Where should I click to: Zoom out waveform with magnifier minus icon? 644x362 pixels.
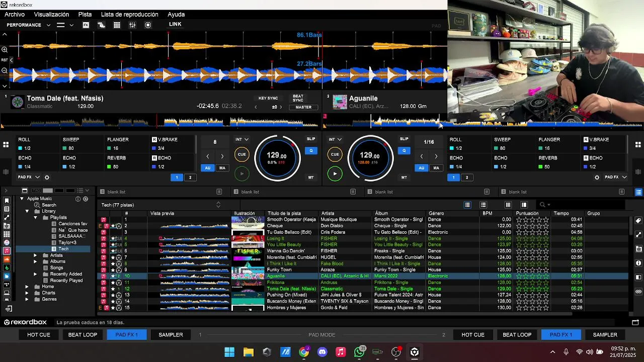(5, 70)
